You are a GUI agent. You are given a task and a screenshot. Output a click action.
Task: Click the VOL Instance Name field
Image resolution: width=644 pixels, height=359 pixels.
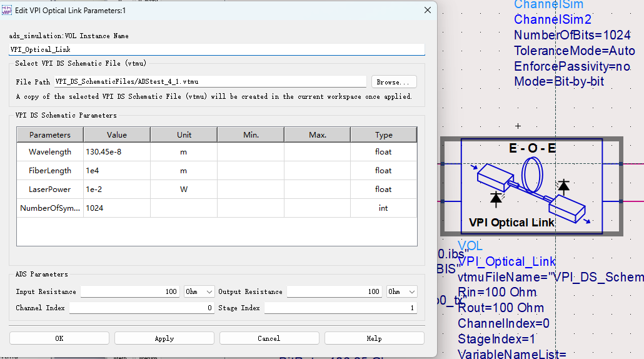[x=217, y=49]
